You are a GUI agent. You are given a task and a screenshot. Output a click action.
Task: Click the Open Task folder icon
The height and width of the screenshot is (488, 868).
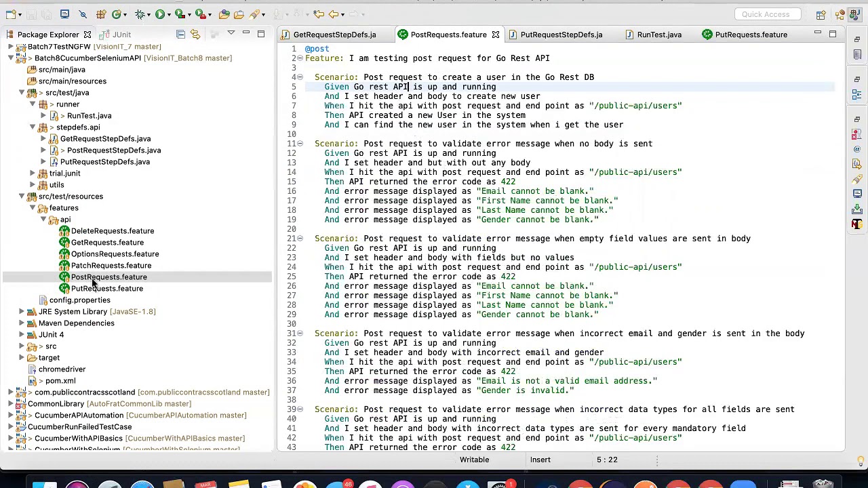[239, 14]
